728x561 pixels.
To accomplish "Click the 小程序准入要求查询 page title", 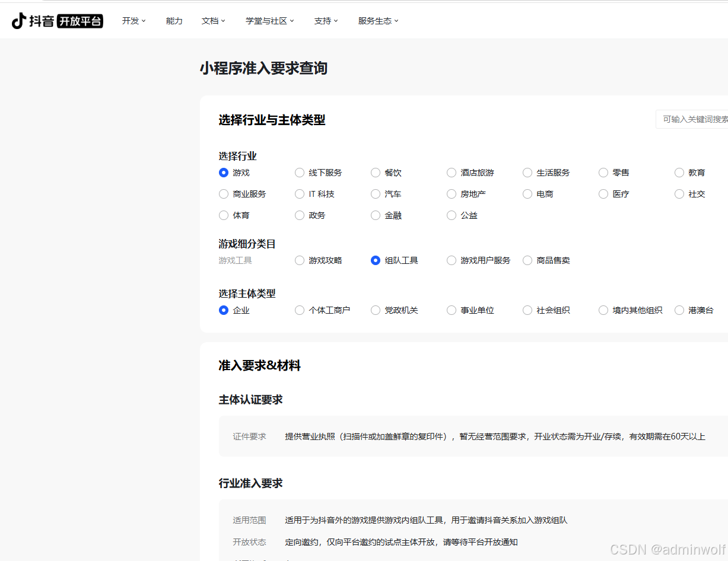I will click(263, 68).
